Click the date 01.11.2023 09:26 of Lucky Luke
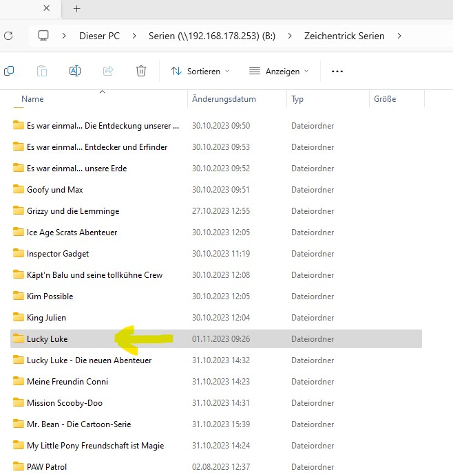This screenshot has height=476, width=453. [221, 339]
